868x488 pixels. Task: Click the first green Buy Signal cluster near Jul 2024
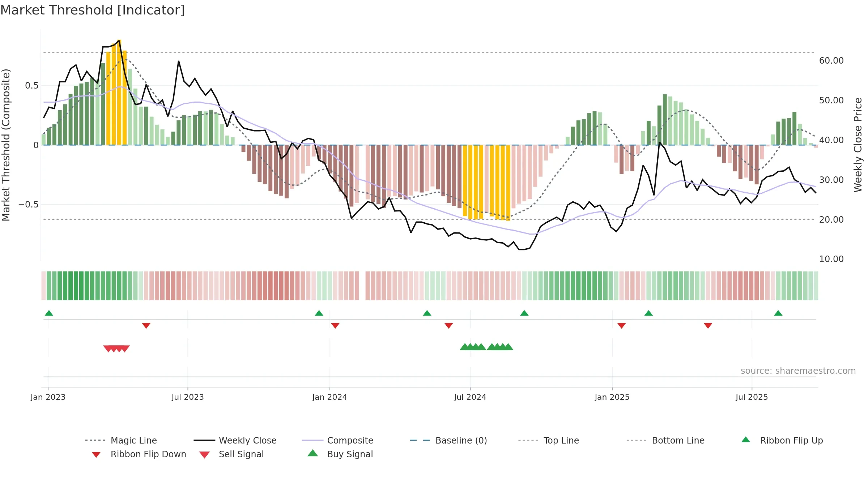(473, 347)
